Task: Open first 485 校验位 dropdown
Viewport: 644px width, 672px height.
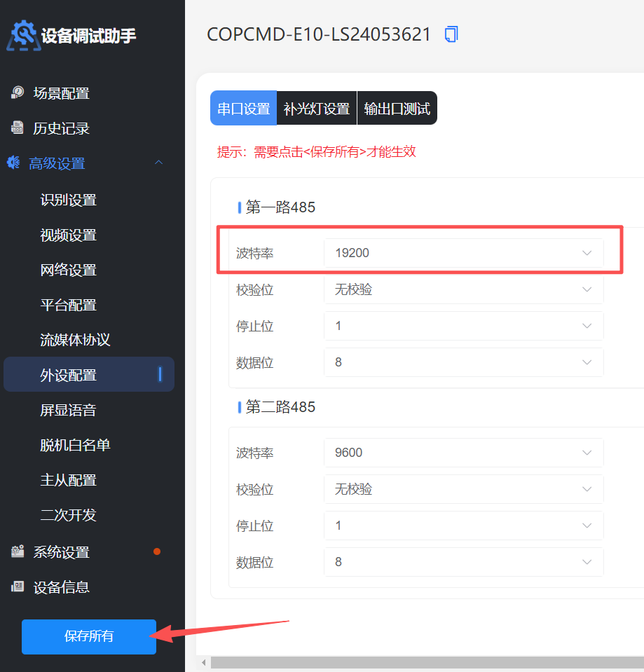Action: click(463, 289)
